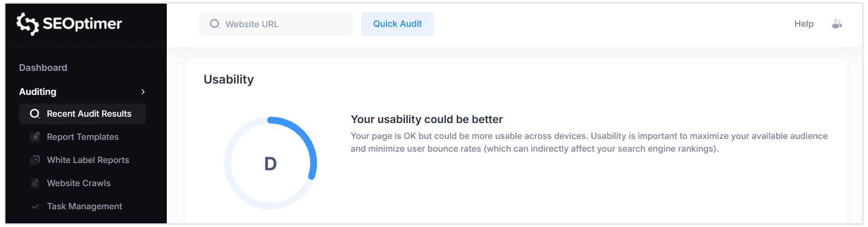Screen dimensions: 868x227
Task: Click the usability grade D progress ring
Action: click(270, 163)
